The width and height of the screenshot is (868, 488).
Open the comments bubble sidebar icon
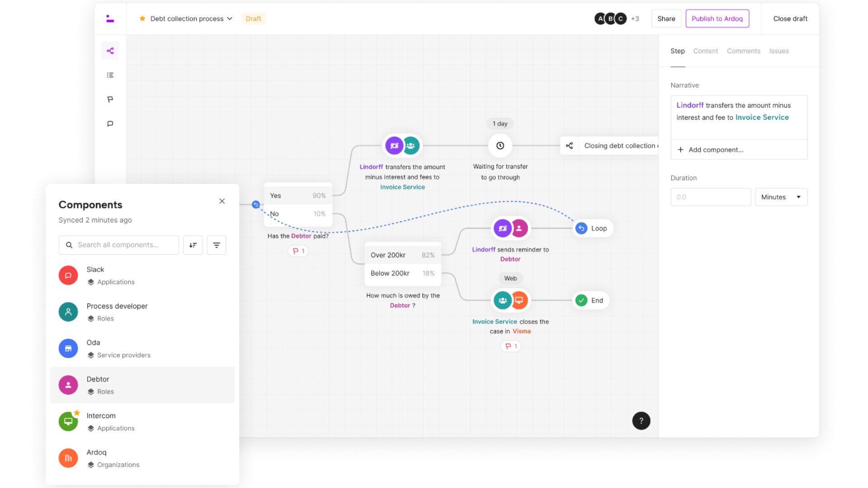point(110,123)
